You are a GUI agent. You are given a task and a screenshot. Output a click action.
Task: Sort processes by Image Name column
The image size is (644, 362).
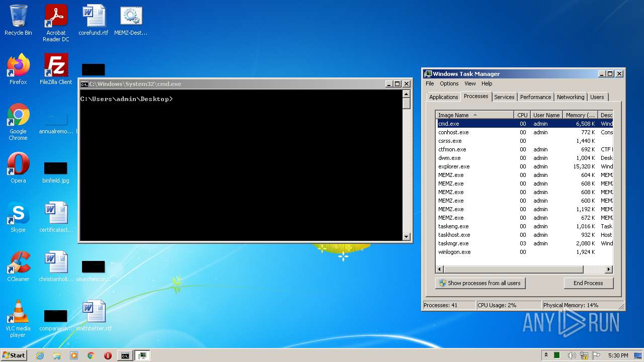pyautogui.click(x=475, y=115)
